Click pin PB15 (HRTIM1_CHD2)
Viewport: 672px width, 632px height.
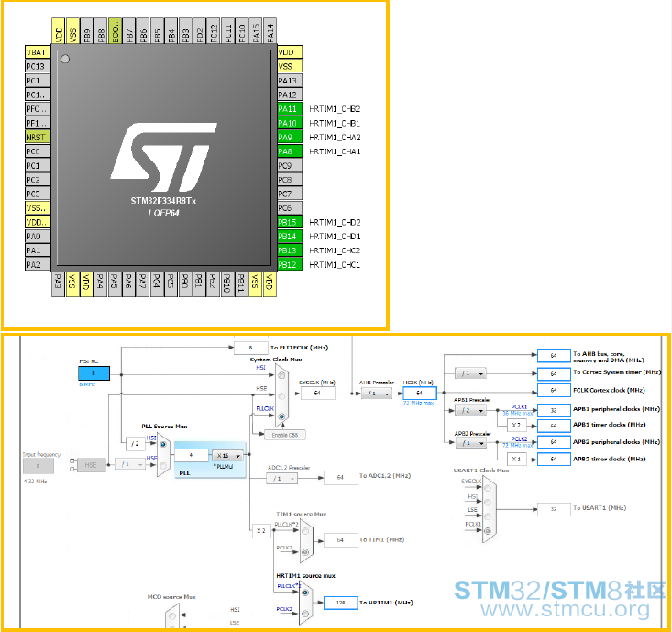click(x=290, y=222)
